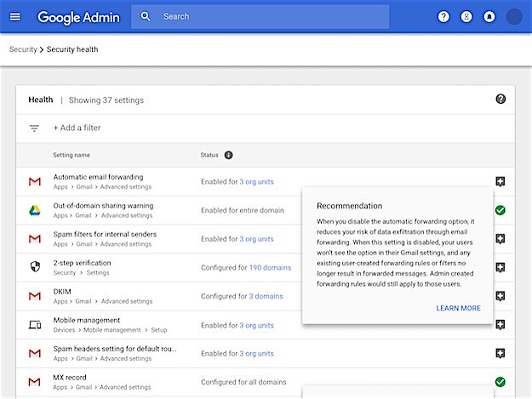Click recommendation icon for DKIM row

501,296
